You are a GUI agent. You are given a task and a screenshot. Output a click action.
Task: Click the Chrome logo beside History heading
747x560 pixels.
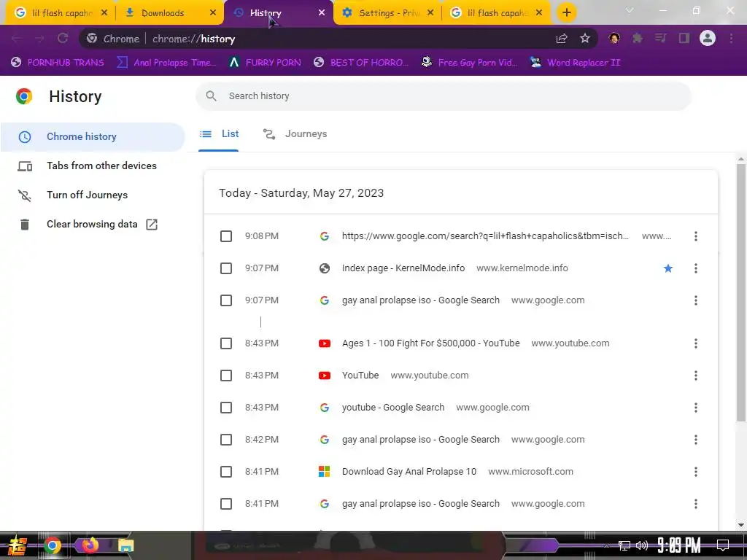point(24,96)
